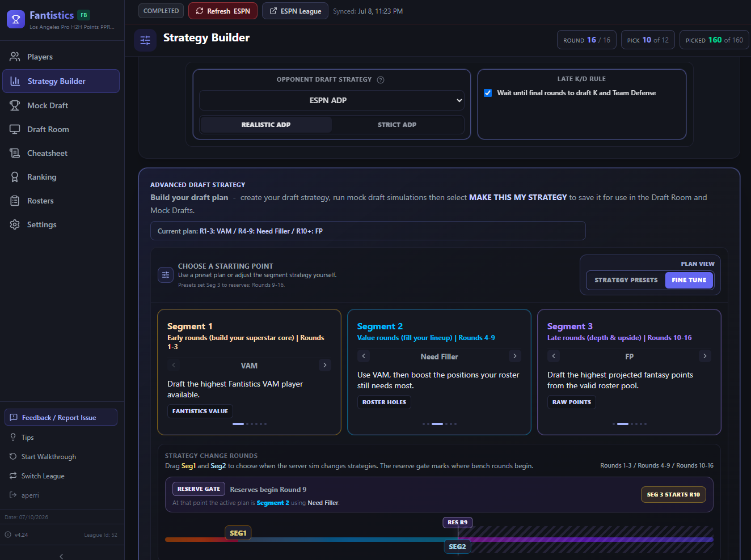Click the external link icon in ESPN League

pyautogui.click(x=273, y=11)
